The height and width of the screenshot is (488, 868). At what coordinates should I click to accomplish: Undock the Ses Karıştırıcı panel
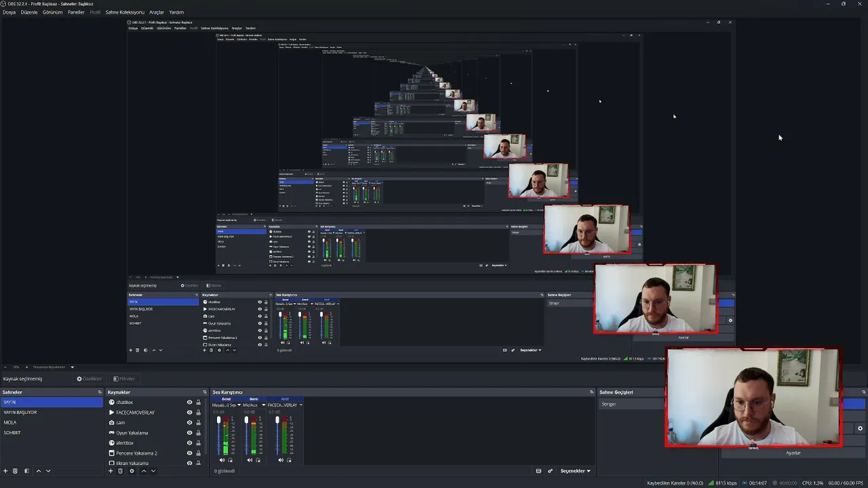[591, 392]
